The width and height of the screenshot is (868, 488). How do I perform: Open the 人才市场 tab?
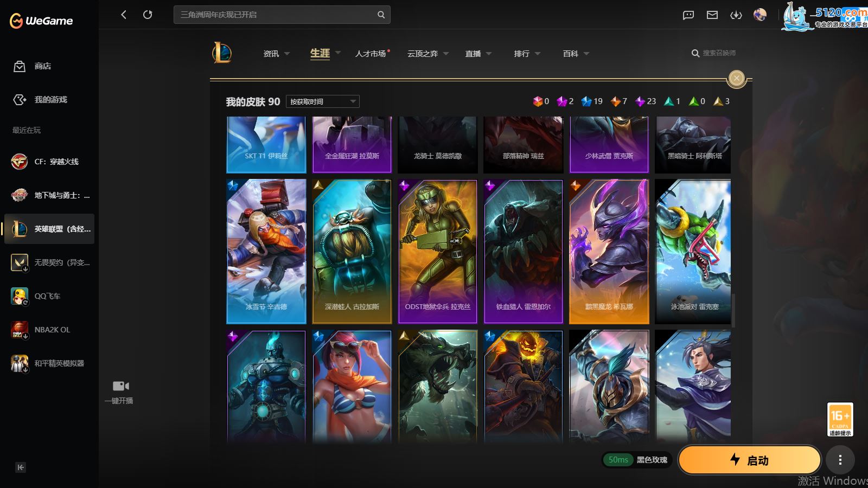pos(372,54)
